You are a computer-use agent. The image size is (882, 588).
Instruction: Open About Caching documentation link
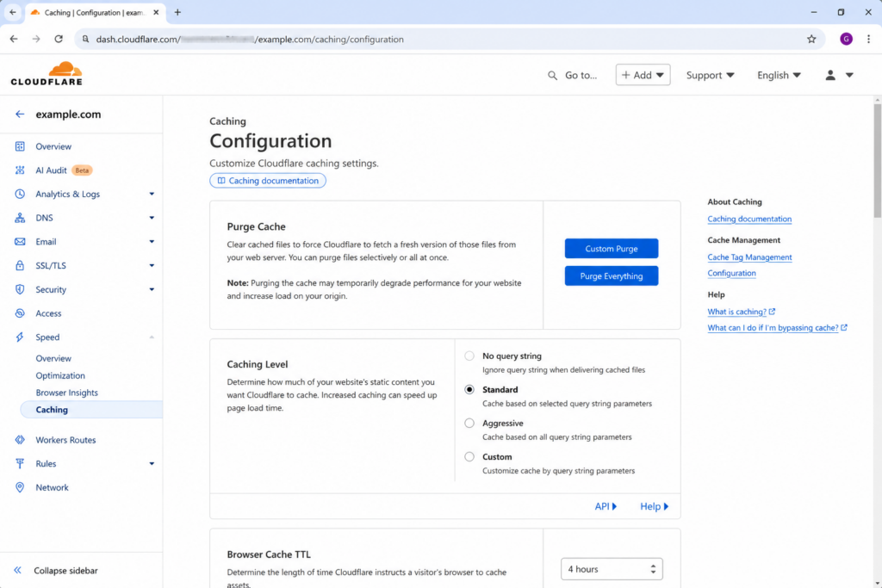coord(749,219)
